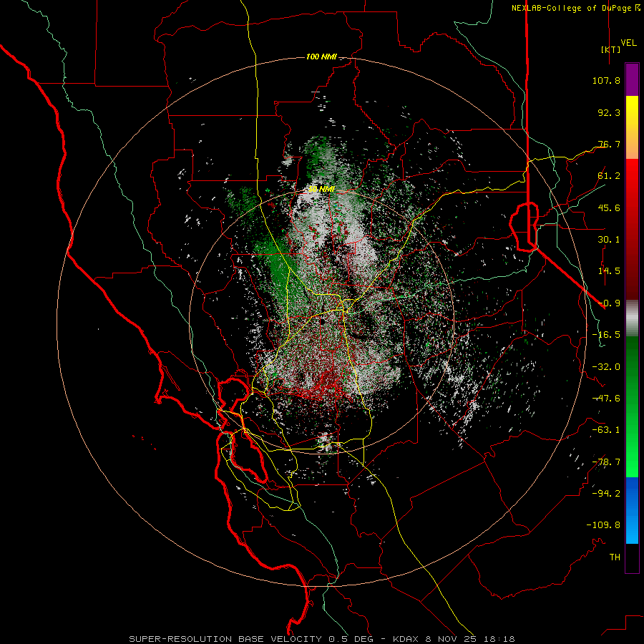
Task: Click the 50 NMI range ring label
Action: [321, 190]
